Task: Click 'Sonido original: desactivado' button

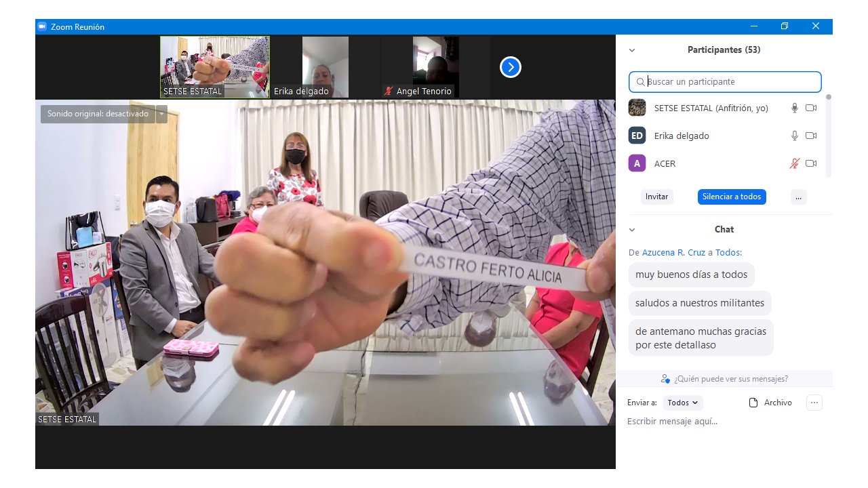Action: pos(98,114)
